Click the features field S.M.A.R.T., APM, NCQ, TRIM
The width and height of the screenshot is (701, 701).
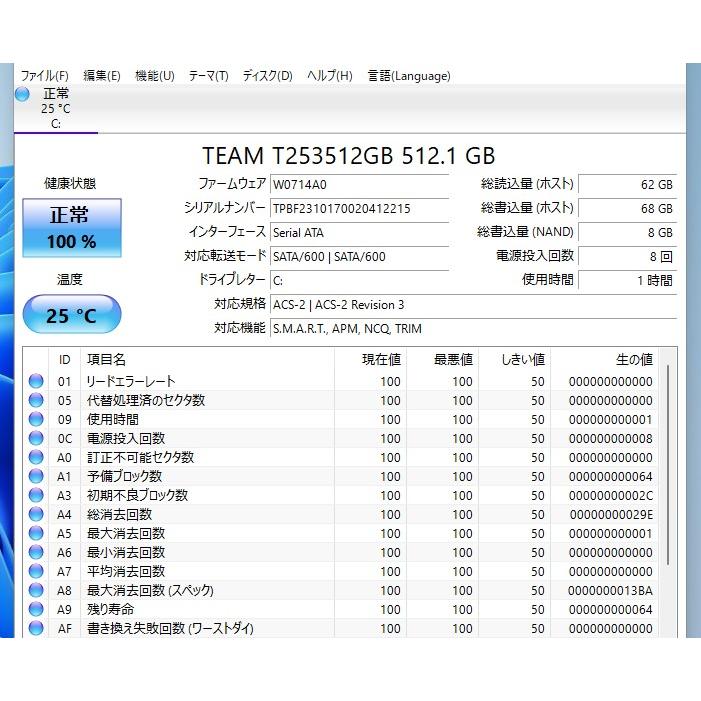pos(473,329)
